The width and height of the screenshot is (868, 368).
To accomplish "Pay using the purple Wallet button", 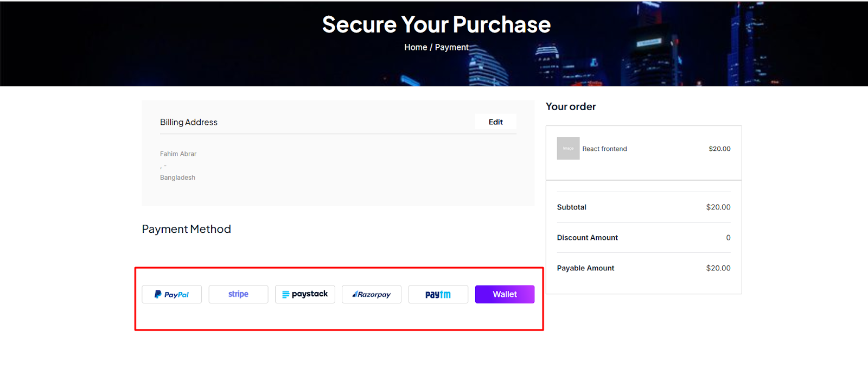I will pos(505,294).
